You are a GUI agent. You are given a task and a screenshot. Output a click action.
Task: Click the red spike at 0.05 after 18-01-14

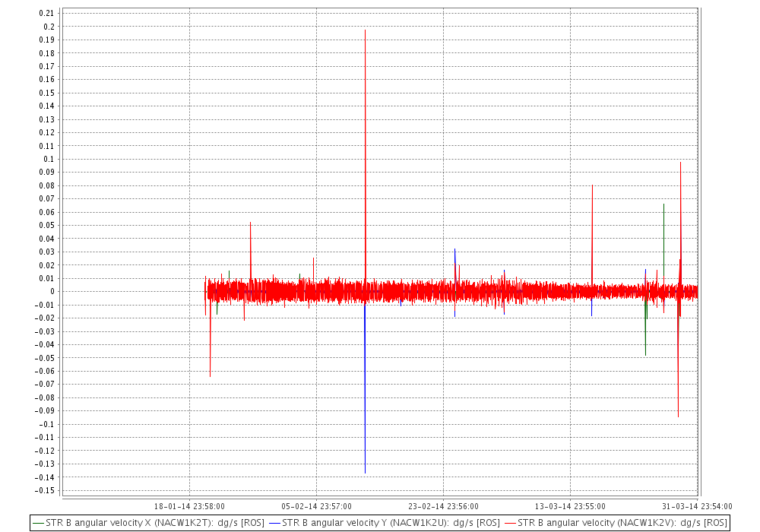point(250,224)
